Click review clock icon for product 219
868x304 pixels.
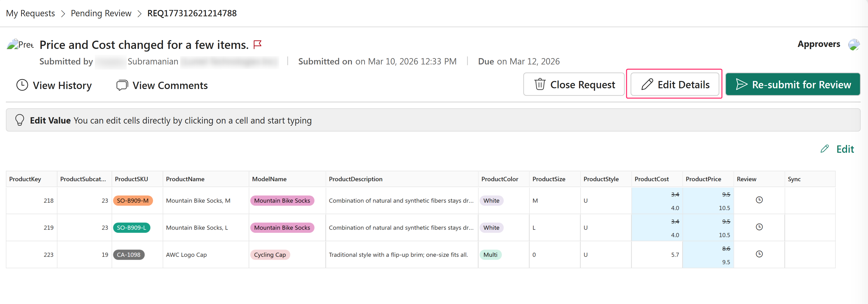tap(759, 227)
